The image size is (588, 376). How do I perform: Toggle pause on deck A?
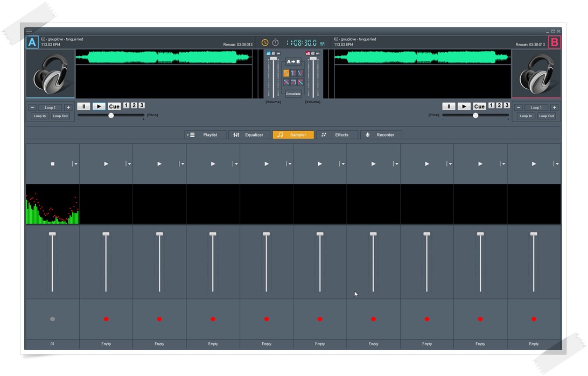point(83,106)
